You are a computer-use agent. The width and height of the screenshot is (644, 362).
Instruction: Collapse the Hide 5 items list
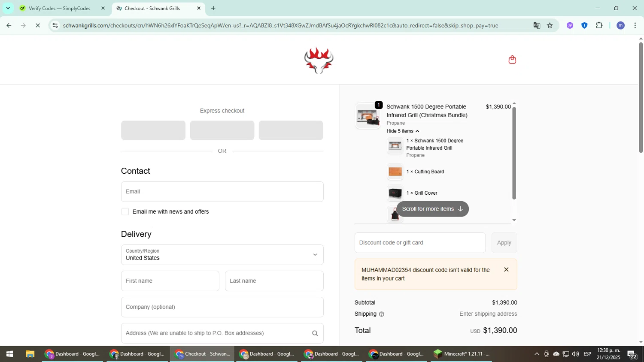click(402, 131)
